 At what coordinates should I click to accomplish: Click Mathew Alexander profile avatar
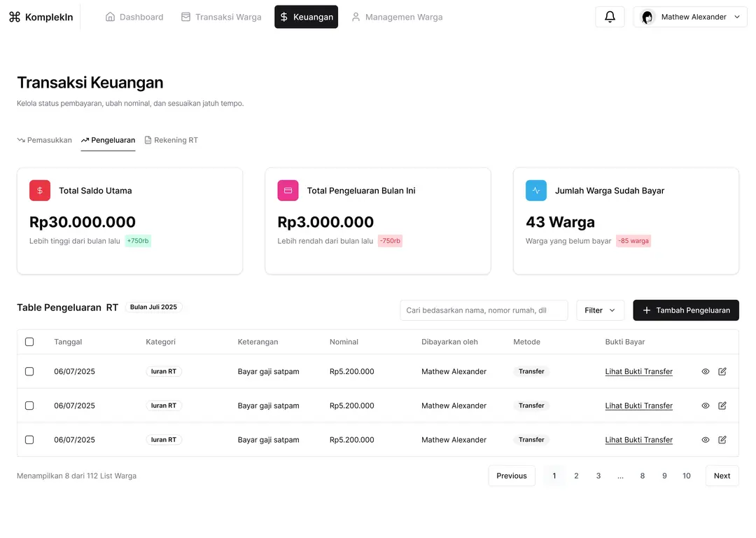point(647,18)
